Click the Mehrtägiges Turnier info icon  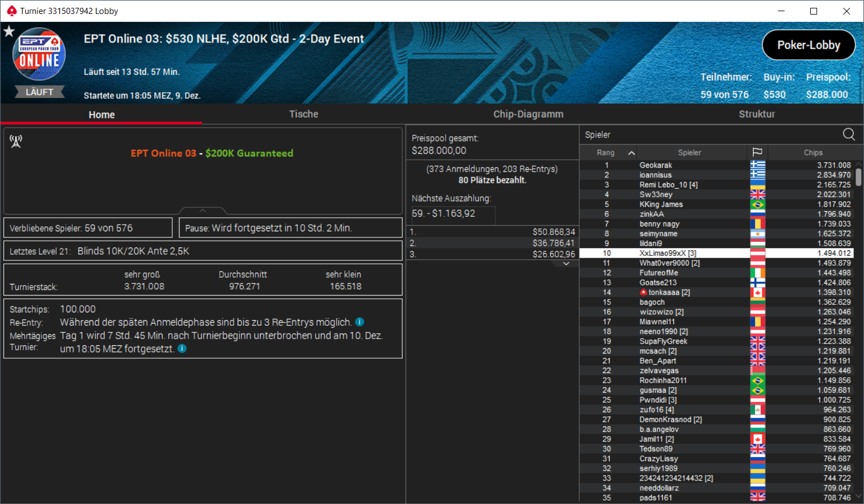click(x=182, y=348)
